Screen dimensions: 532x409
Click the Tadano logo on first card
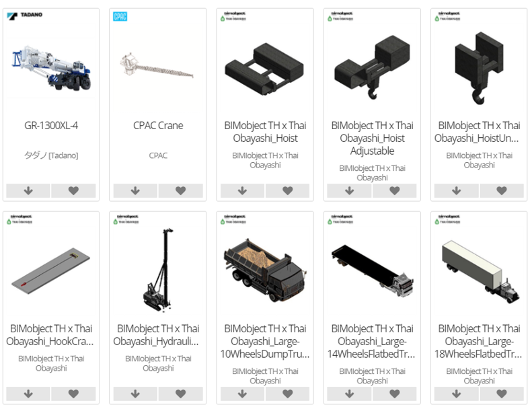[x=24, y=15]
